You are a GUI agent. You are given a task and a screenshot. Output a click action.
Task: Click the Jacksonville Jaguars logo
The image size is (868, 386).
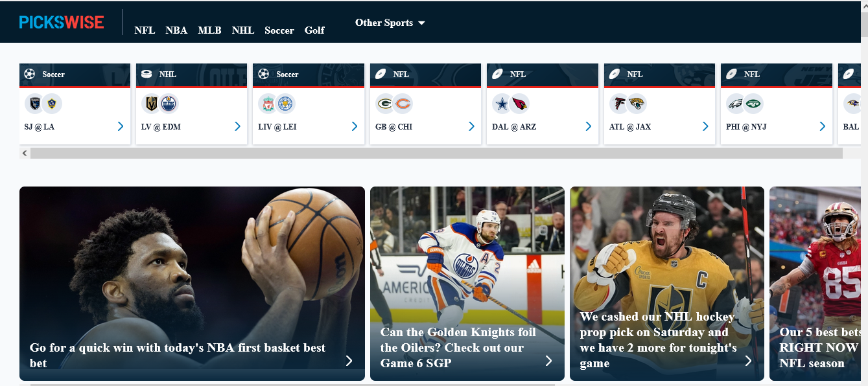click(x=637, y=104)
